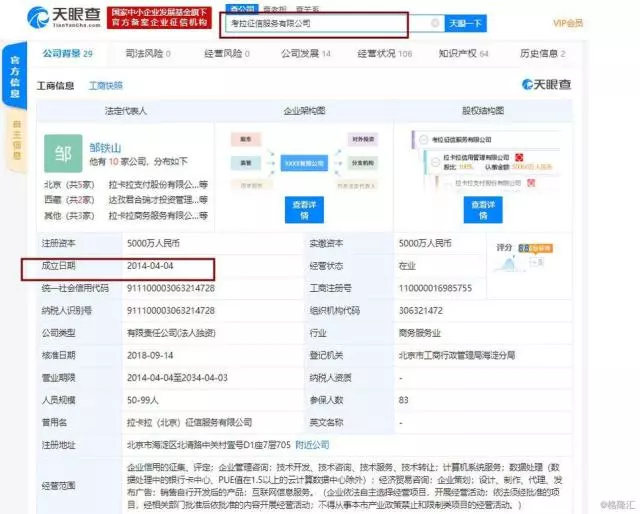Viewport: 640px width, 514px height.
Task: Select the 自主信息 side tab
Action: tap(15, 139)
